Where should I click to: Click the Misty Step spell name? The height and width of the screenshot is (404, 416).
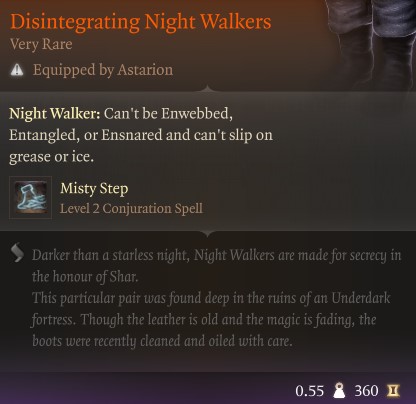94,189
